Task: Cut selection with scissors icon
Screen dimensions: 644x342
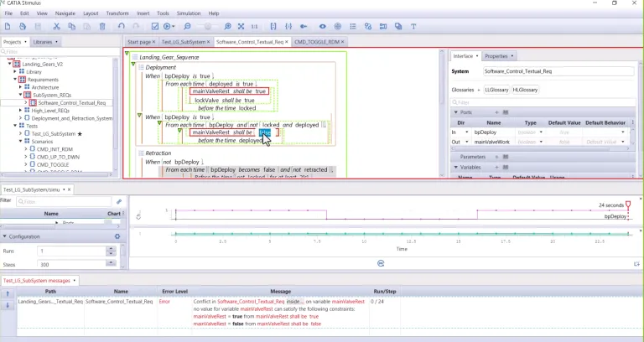Action: coord(57,26)
